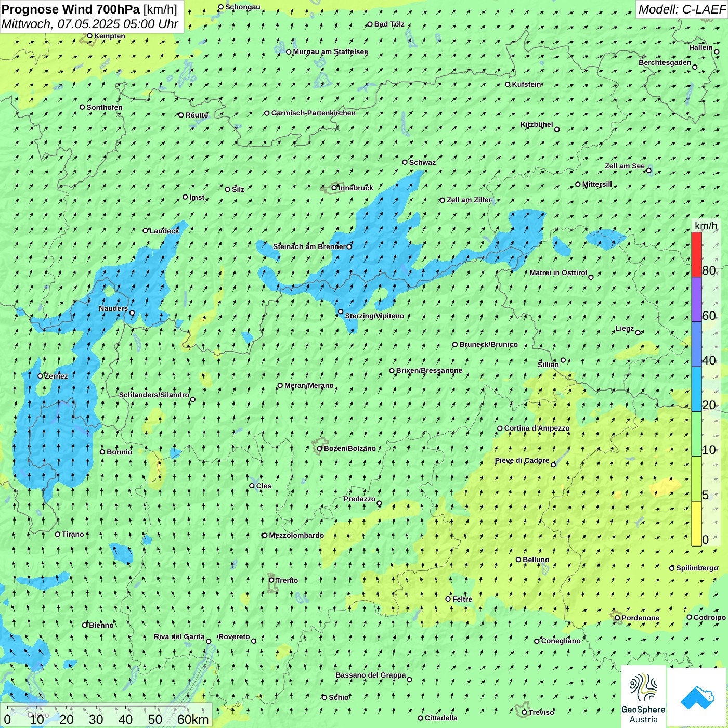Click the 'Mittersill' label
Screen dimensions: 728x728
[x=597, y=184]
